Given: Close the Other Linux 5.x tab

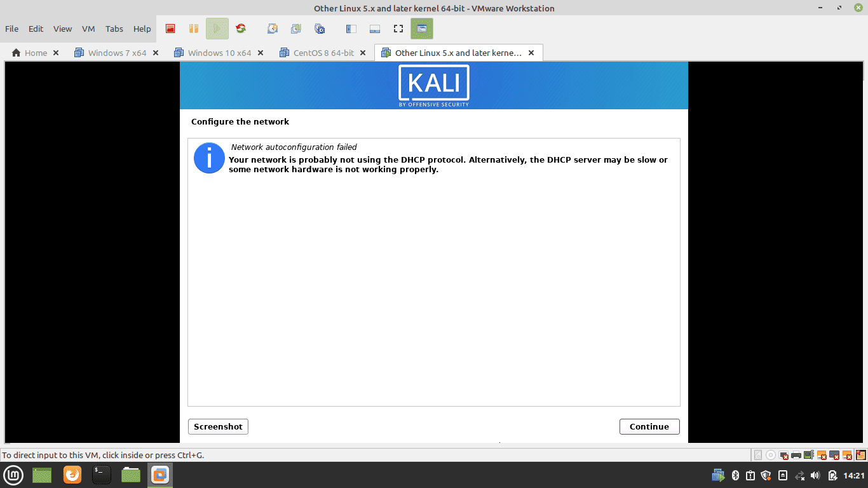Looking at the screenshot, I should click(x=531, y=53).
